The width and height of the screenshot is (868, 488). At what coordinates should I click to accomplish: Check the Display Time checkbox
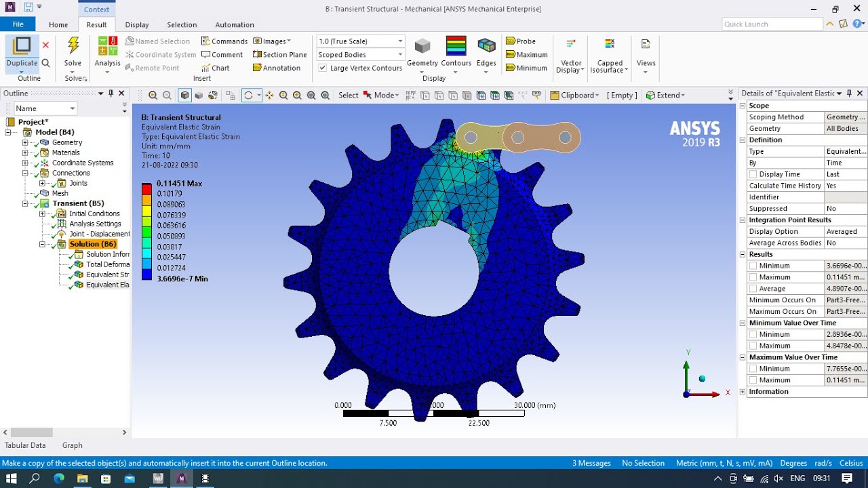tap(753, 174)
